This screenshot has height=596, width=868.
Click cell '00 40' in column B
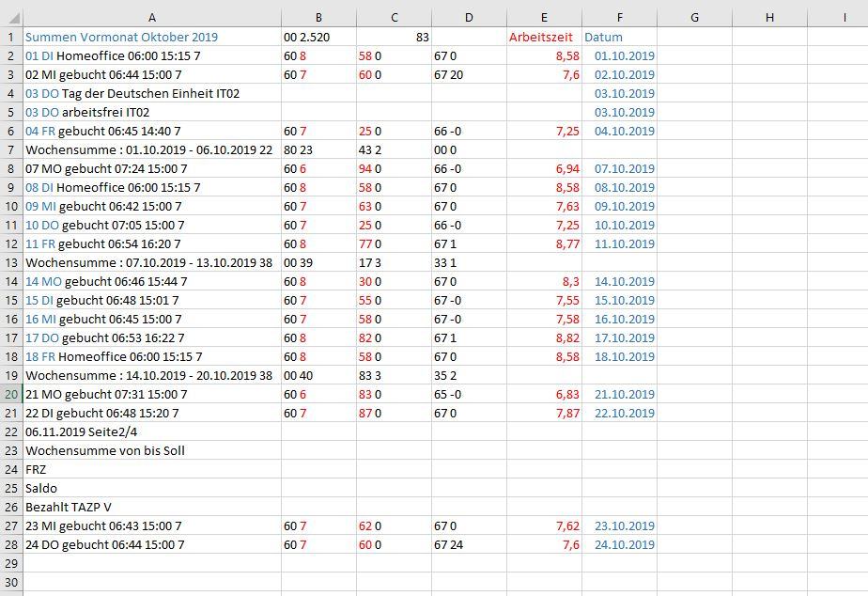pos(318,375)
